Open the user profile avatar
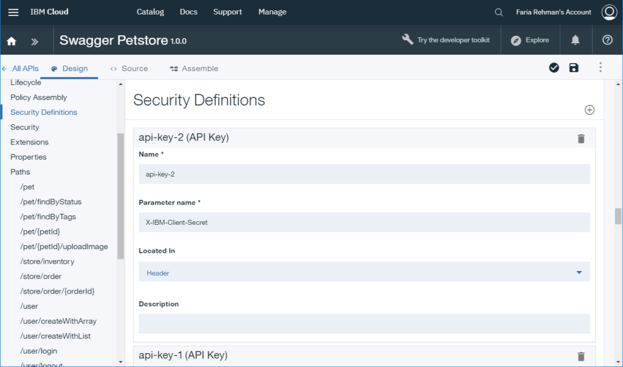The image size is (623, 367). pos(609,12)
